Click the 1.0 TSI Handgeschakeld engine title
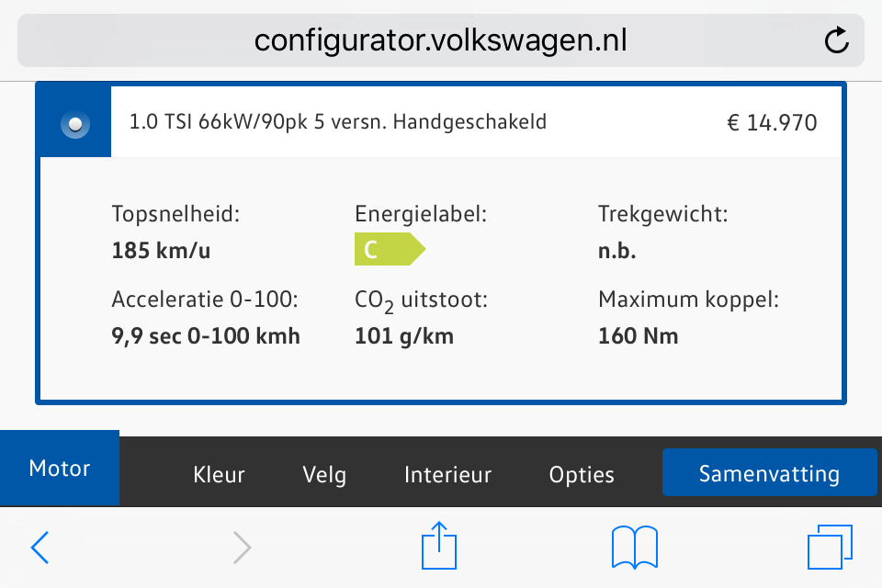 [x=338, y=121]
